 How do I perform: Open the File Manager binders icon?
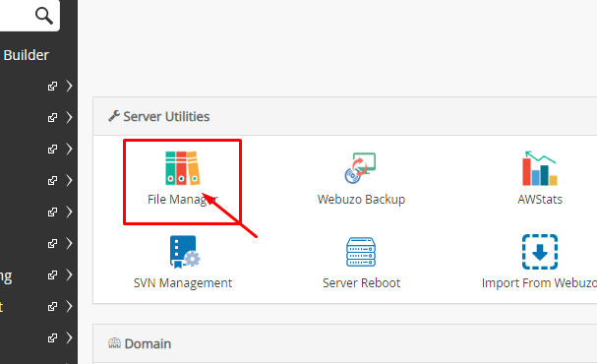click(182, 168)
